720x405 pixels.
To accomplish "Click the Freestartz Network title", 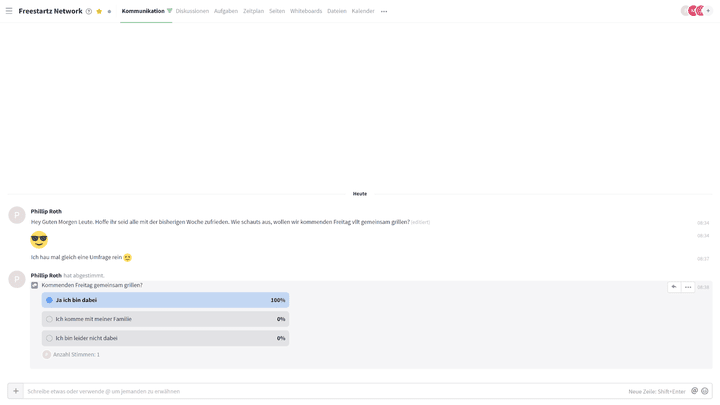I will pyautogui.click(x=51, y=11).
